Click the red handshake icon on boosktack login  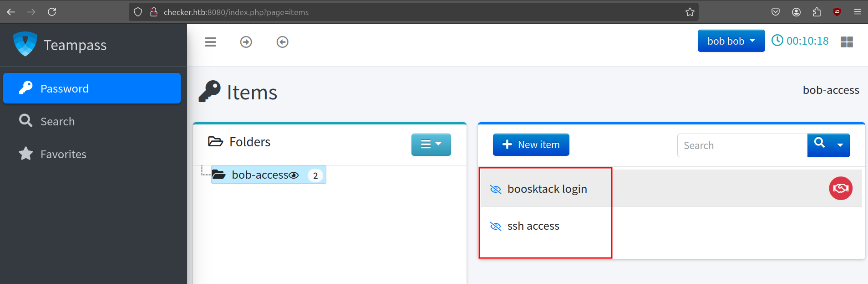pos(841,188)
